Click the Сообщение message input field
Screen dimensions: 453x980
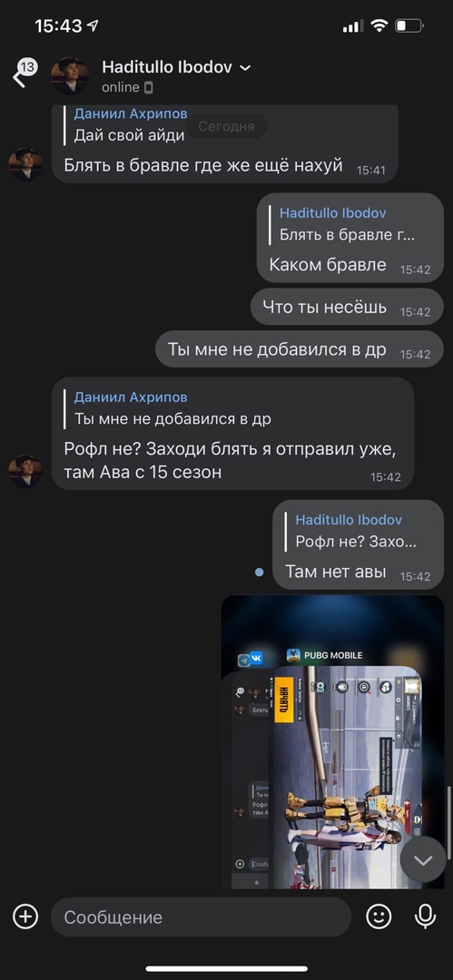201,916
